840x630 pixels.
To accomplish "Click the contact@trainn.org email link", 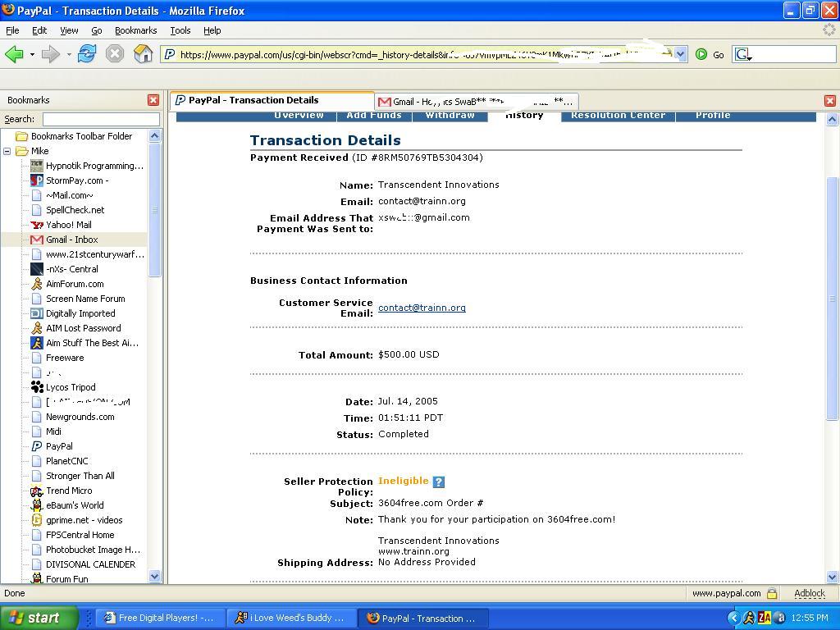I will pyautogui.click(x=422, y=308).
